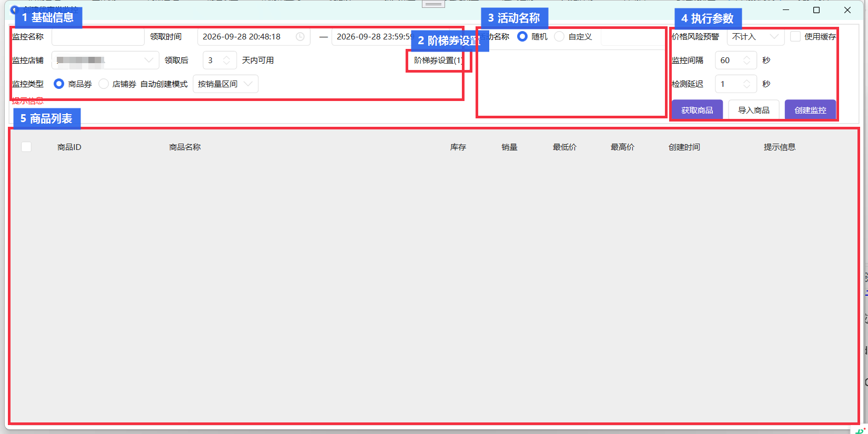Adjust the 监控间隔 60 seconds stepper
The image size is (868, 434).
click(746, 60)
